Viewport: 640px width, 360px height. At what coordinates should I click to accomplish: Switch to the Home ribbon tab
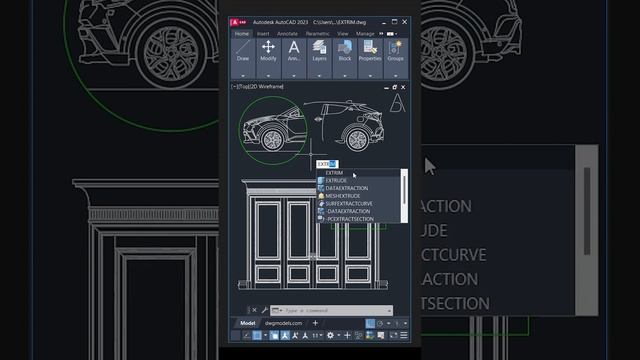coord(242,33)
